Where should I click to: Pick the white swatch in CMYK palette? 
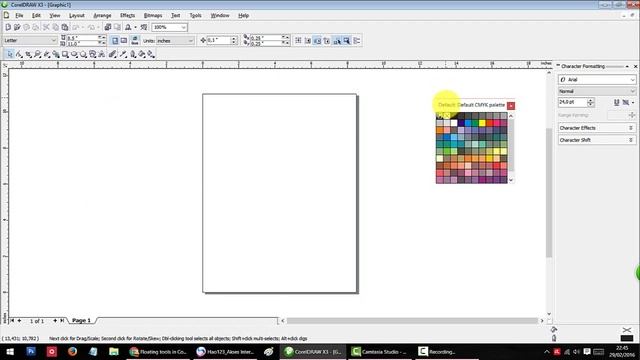click(x=454, y=123)
